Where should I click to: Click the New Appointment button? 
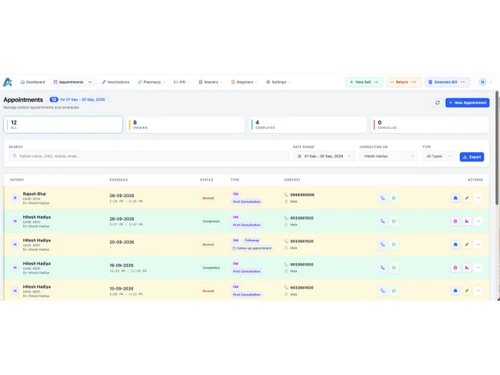point(467,103)
